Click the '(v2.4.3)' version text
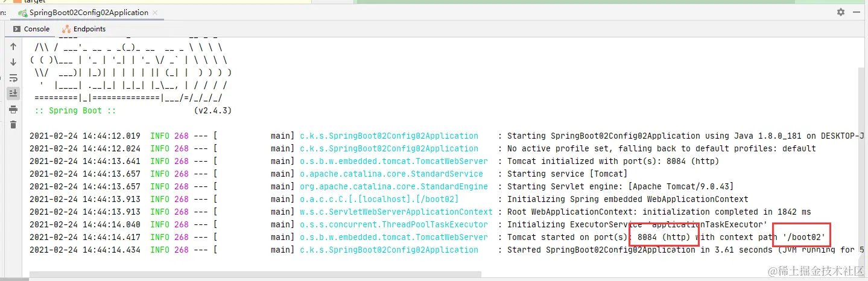 click(x=213, y=111)
